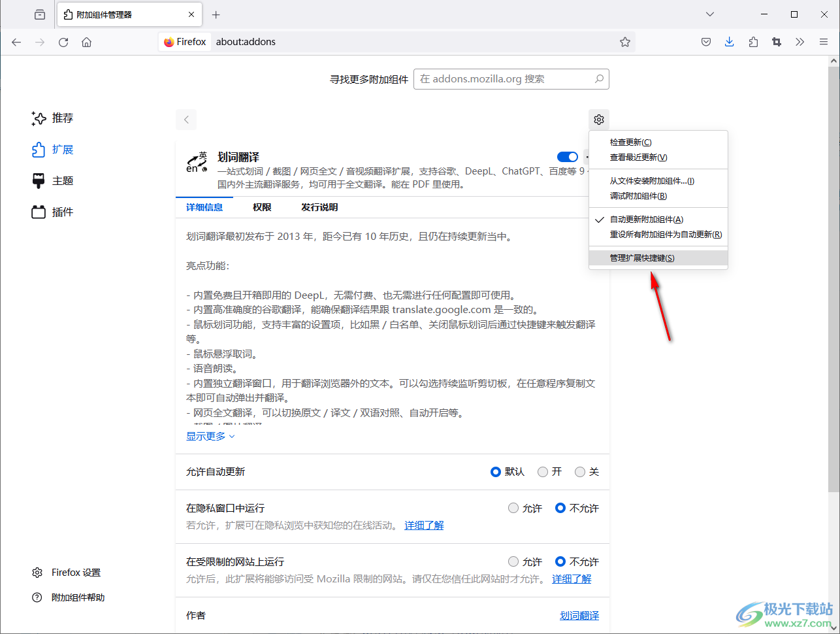Image resolution: width=840 pixels, height=634 pixels.
Task: Open a new tab with the plus button
Action: coord(216,14)
